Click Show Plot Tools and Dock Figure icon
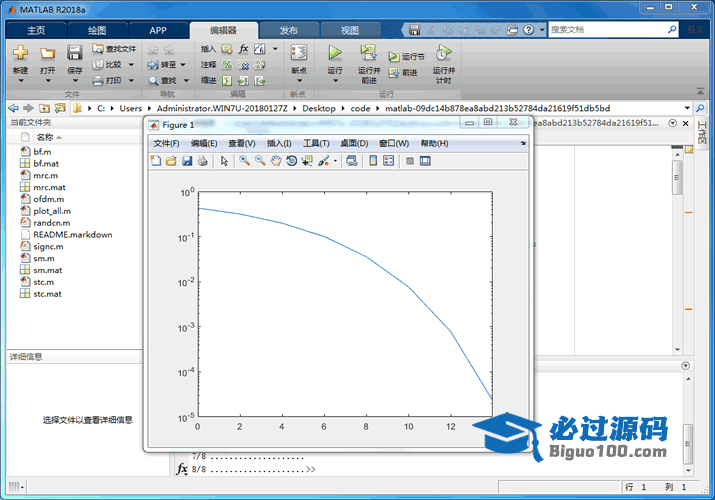Viewport: 715px width, 500px height. pos(425,161)
